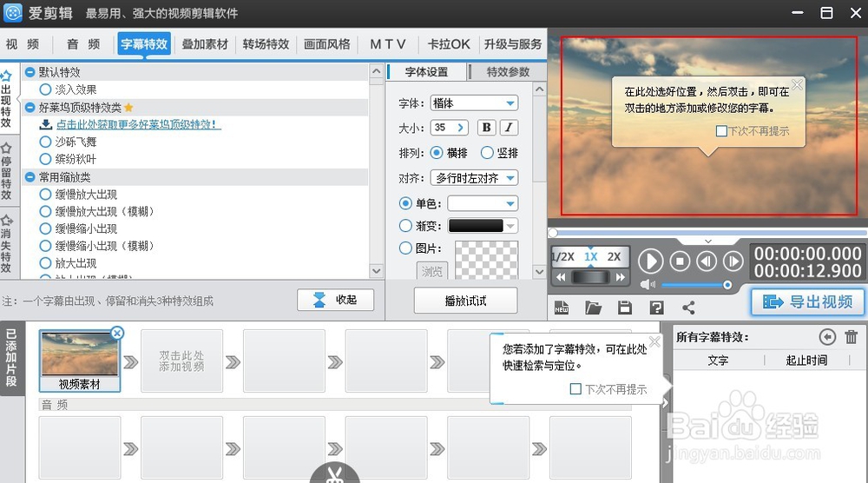The height and width of the screenshot is (483, 868).
Task: Open the 停留特效 sidebar section
Action: (x=7, y=171)
